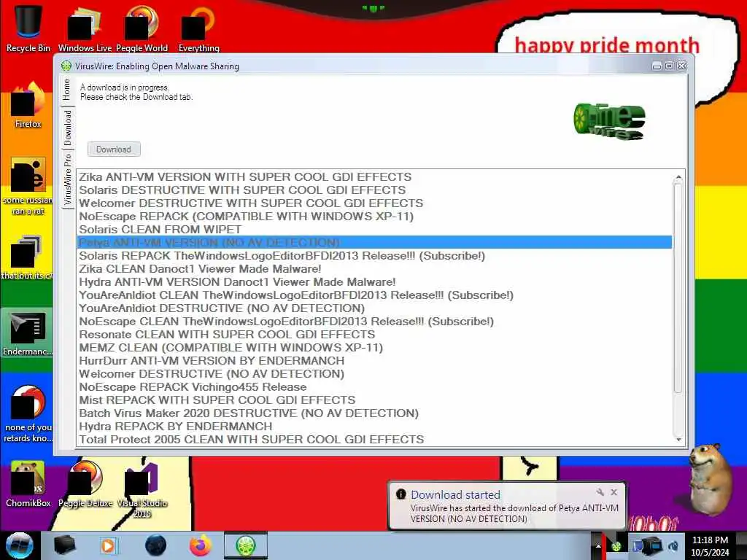The height and width of the screenshot is (560, 747).
Task: Switch to the Download tab
Action: (68, 128)
